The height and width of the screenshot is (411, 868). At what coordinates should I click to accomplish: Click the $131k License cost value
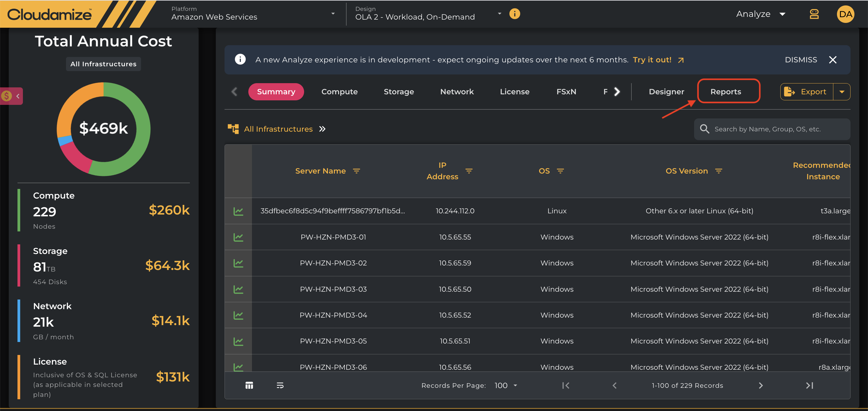[172, 377]
